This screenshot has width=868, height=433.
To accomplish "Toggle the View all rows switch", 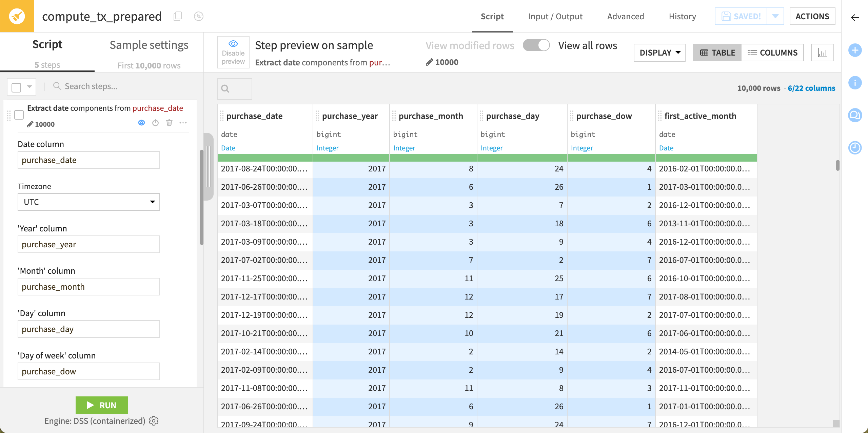I will (x=536, y=45).
